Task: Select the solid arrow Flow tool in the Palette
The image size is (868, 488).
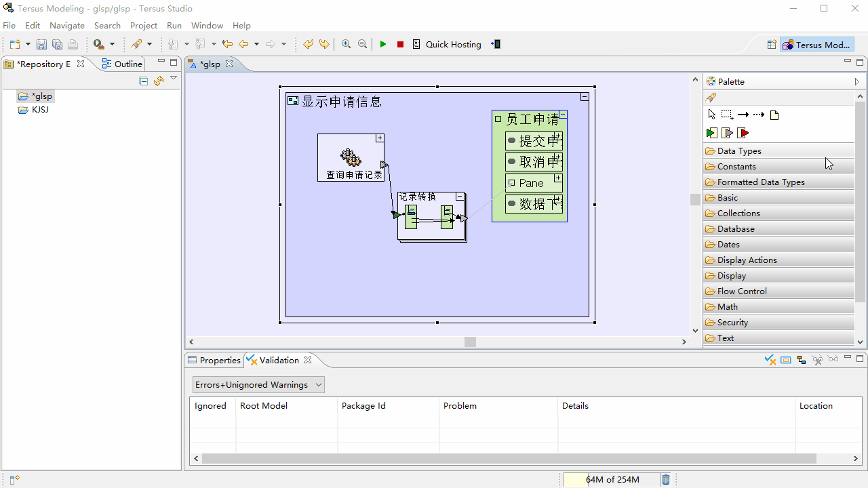Action: [743, 115]
